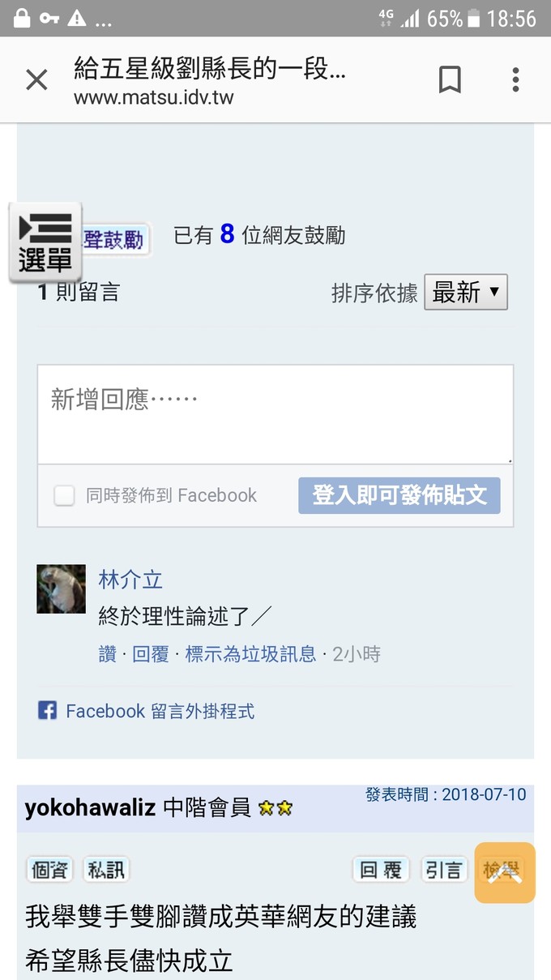Reply to comment with 回覆
The width and height of the screenshot is (551, 980).
pos(151,654)
